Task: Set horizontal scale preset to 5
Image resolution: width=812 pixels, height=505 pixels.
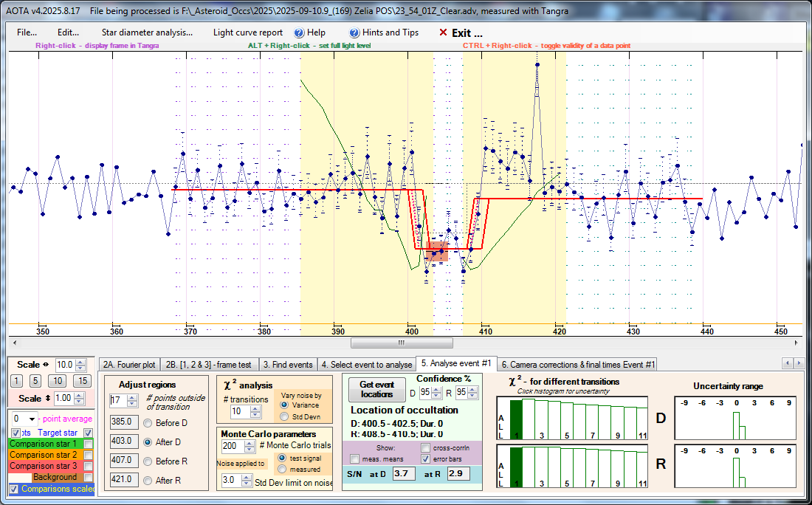Action: 35,381
